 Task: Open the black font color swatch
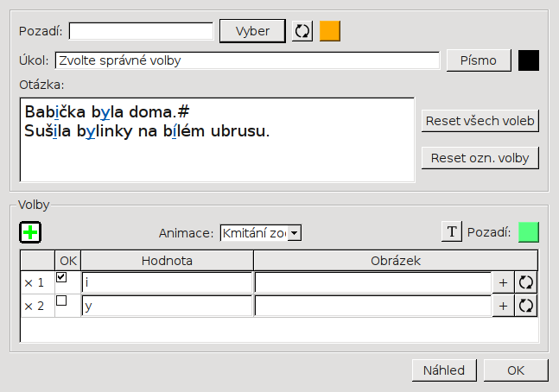[528, 60]
